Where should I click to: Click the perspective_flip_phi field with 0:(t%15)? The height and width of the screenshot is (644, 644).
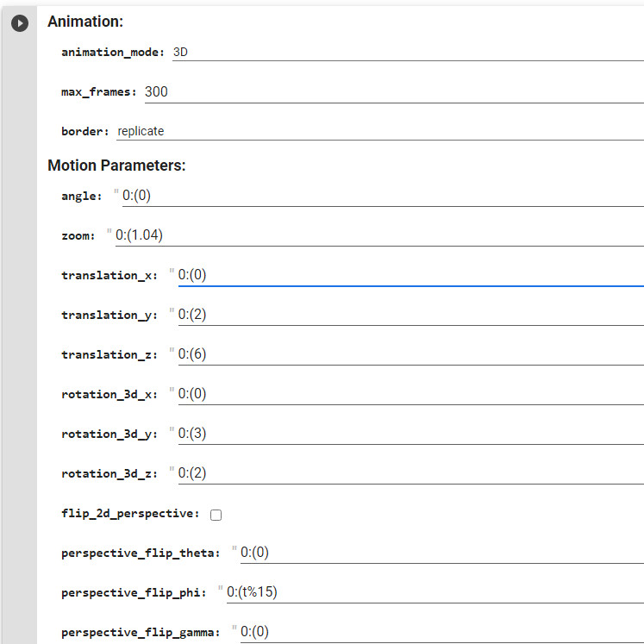435,592
